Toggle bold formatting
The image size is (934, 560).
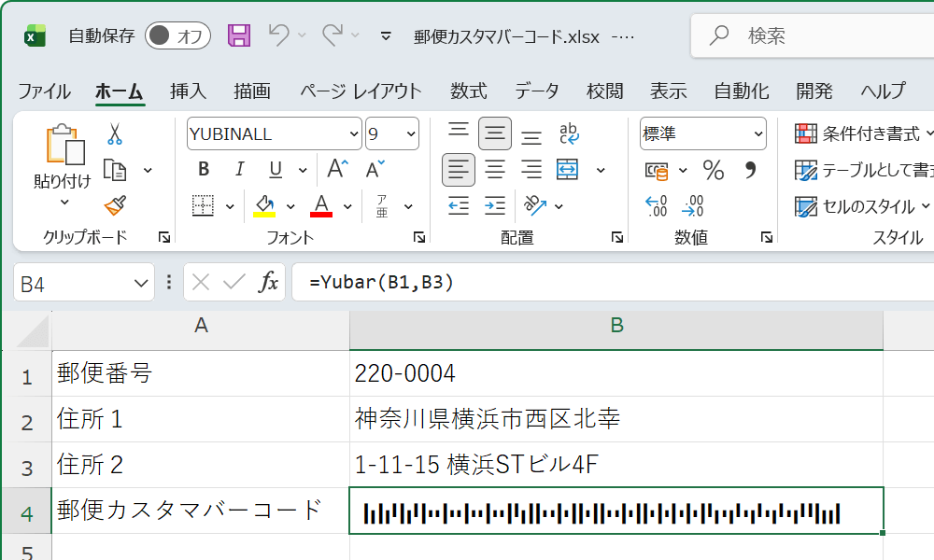[204, 170]
